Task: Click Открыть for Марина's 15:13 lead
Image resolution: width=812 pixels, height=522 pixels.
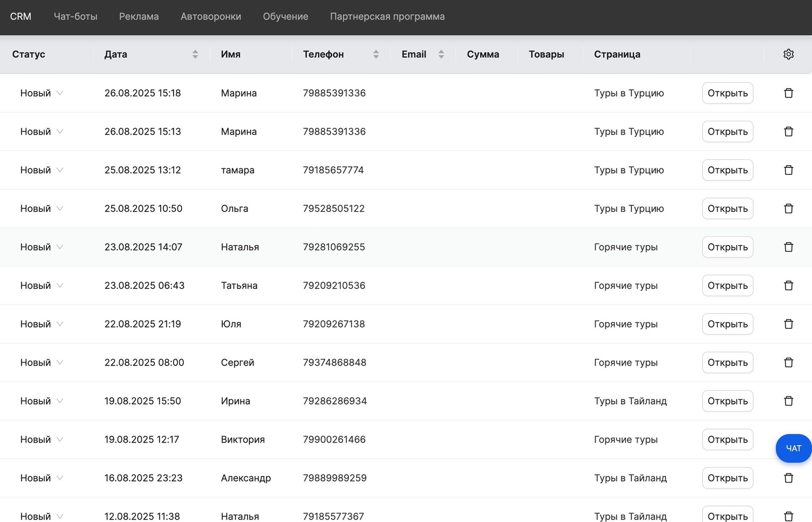Action: [x=727, y=132]
